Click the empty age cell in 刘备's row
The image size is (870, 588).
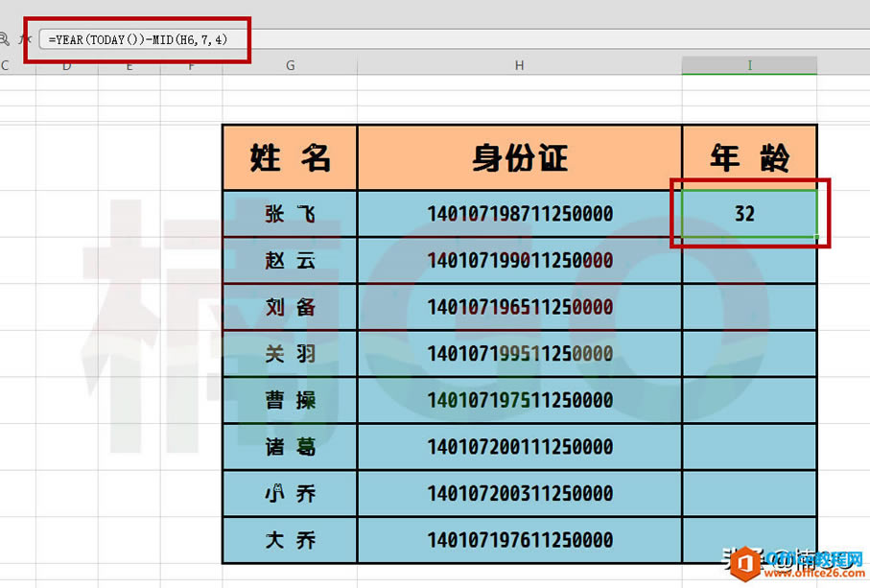coord(749,307)
